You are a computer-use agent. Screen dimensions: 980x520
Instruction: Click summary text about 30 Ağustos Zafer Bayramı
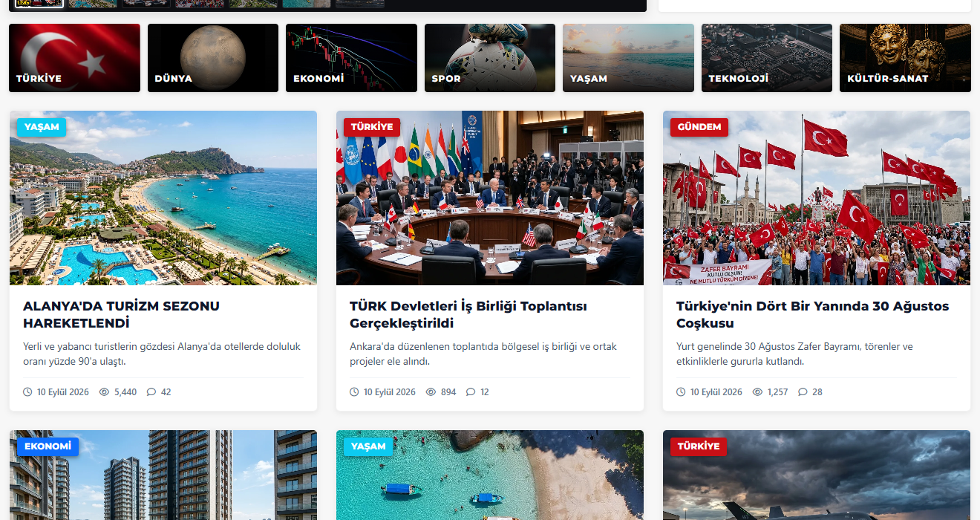(x=794, y=354)
